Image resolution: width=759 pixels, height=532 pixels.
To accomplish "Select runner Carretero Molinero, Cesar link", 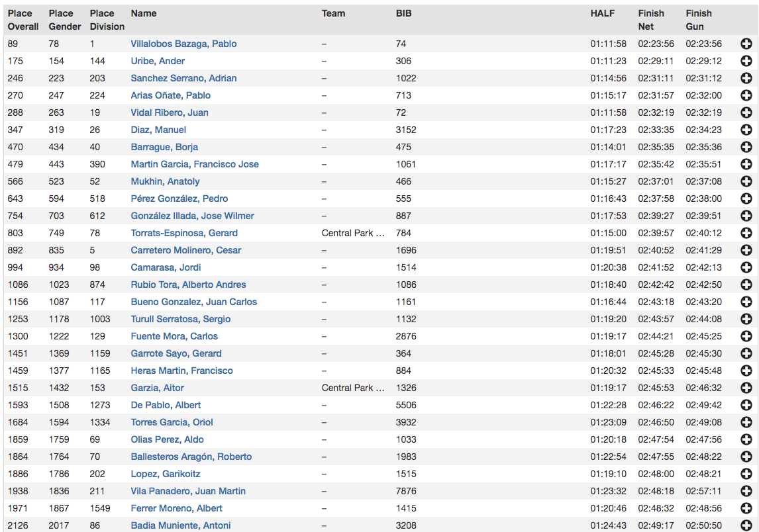I will point(186,250).
